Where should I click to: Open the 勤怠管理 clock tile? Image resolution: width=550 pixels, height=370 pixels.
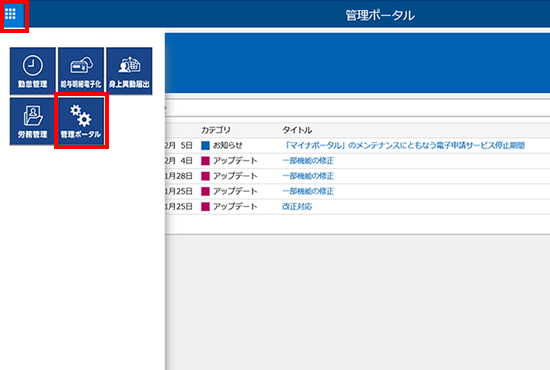[x=33, y=71]
